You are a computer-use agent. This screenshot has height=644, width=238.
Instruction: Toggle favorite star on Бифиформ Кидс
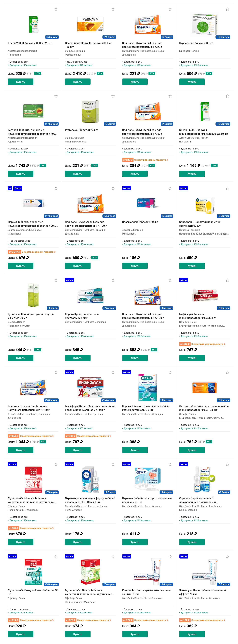coord(113,372)
